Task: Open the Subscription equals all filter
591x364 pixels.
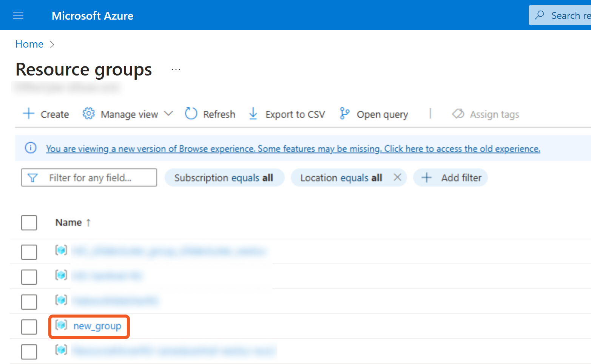Action: pos(224,178)
